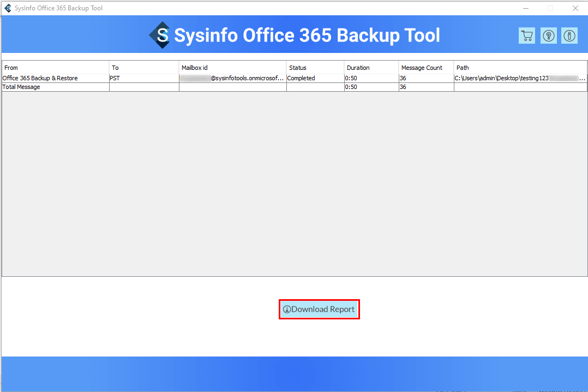The image size is (588, 392).
Task: Minimize the SysInfo backup tool window
Action: [526, 8]
